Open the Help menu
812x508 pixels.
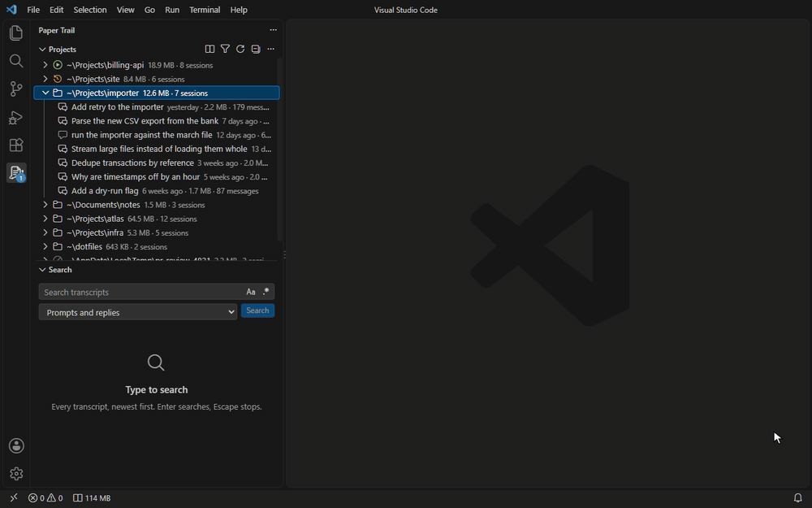pyautogui.click(x=239, y=10)
